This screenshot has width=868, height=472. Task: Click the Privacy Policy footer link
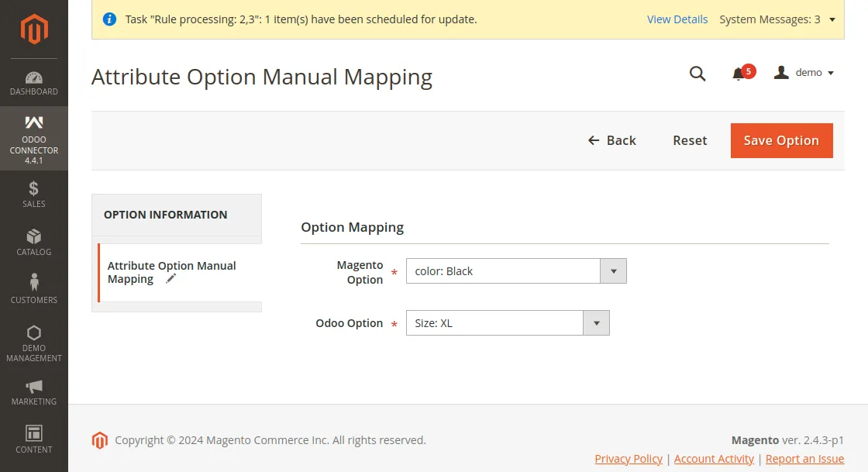coord(629,459)
